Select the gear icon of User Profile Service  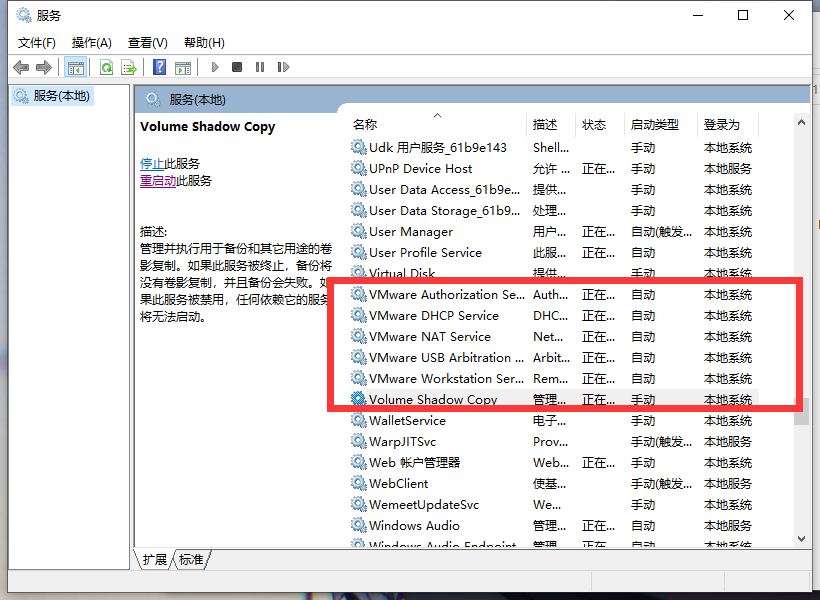coord(358,252)
